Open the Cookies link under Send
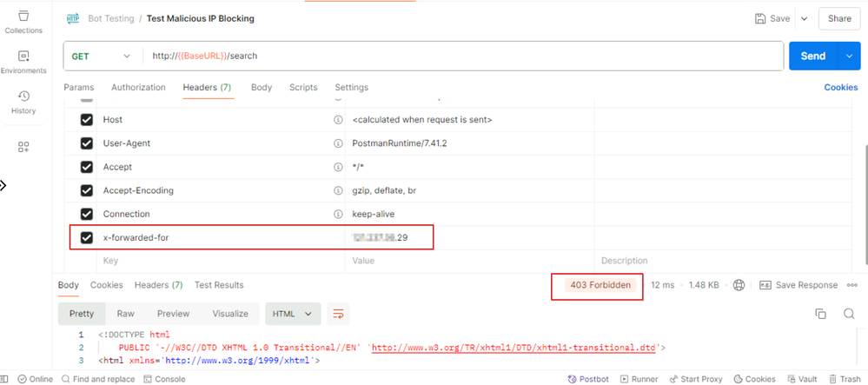 (841, 88)
